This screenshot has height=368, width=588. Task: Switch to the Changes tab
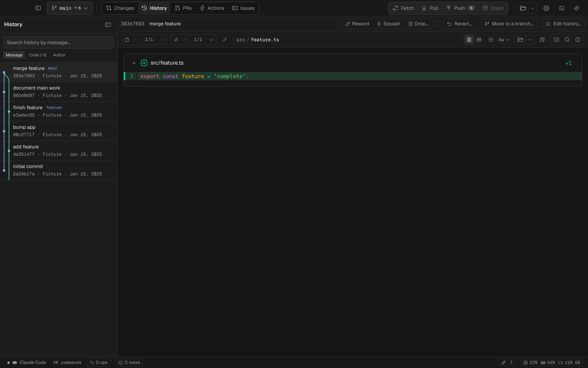[120, 8]
